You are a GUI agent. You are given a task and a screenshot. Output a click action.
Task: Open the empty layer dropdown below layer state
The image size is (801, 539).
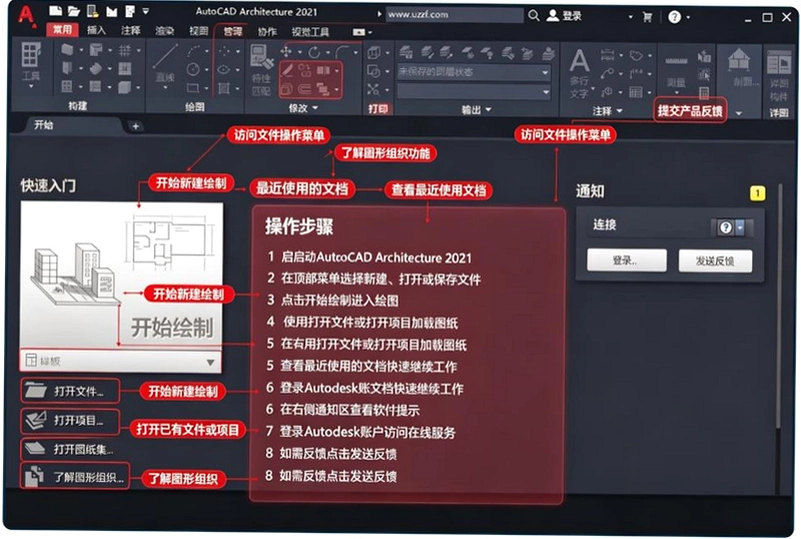point(474,92)
